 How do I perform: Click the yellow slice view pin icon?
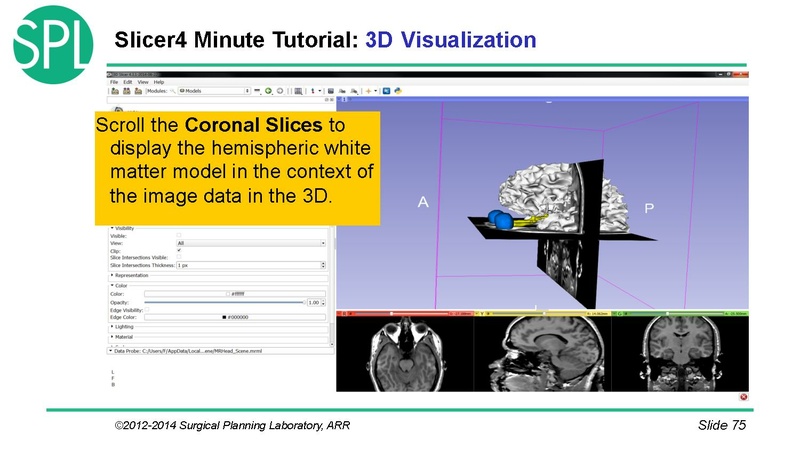coord(477,313)
